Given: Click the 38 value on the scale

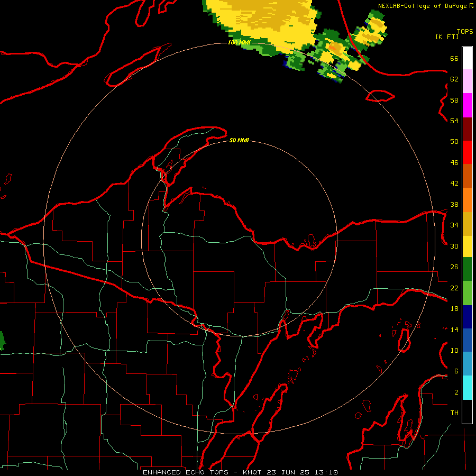Looking at the screenshot, I should tap(454, 204).
